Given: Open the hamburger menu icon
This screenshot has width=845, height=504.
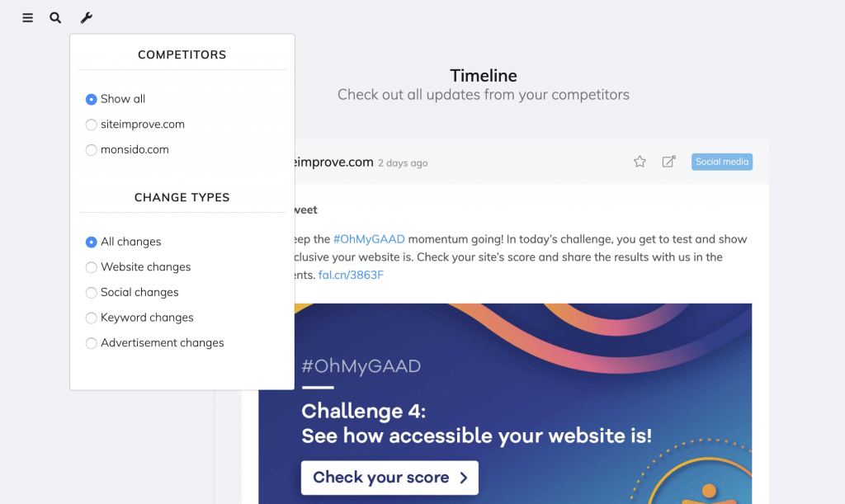Looking at the screenshot, I should 27,18.
